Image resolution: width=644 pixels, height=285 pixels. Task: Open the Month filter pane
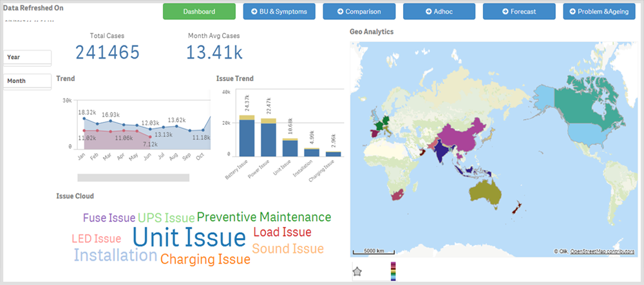(x=27, y=81)
